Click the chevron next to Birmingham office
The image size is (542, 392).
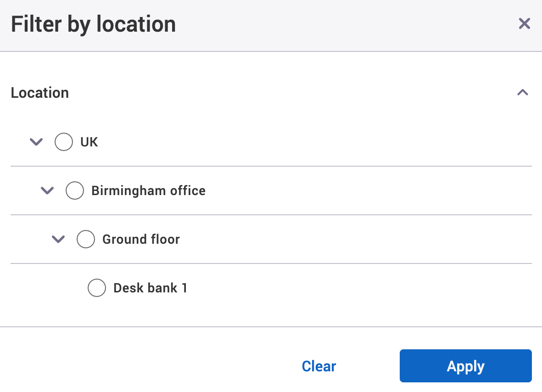pyautogui.click(x=47, y=190)
